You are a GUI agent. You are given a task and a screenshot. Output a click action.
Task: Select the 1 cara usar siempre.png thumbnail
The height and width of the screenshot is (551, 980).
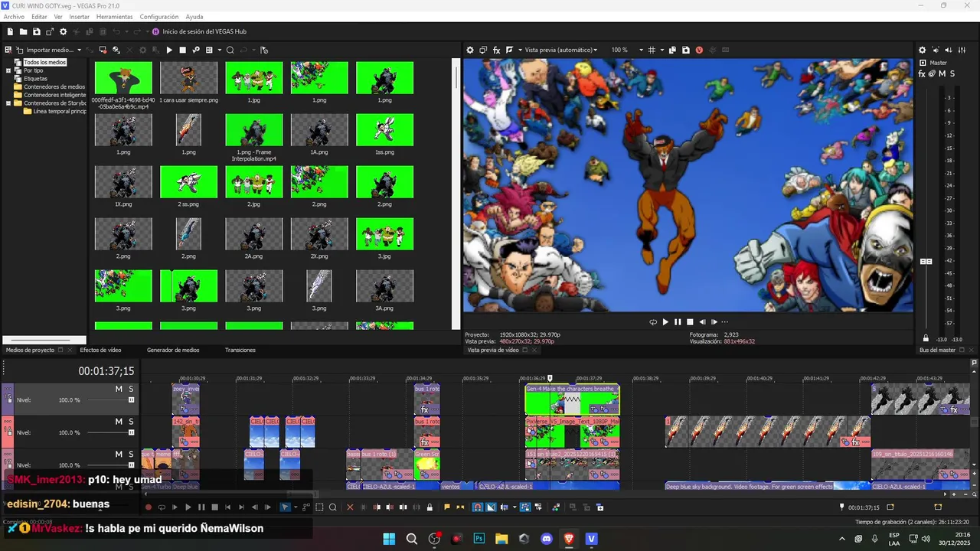point(188,78)
